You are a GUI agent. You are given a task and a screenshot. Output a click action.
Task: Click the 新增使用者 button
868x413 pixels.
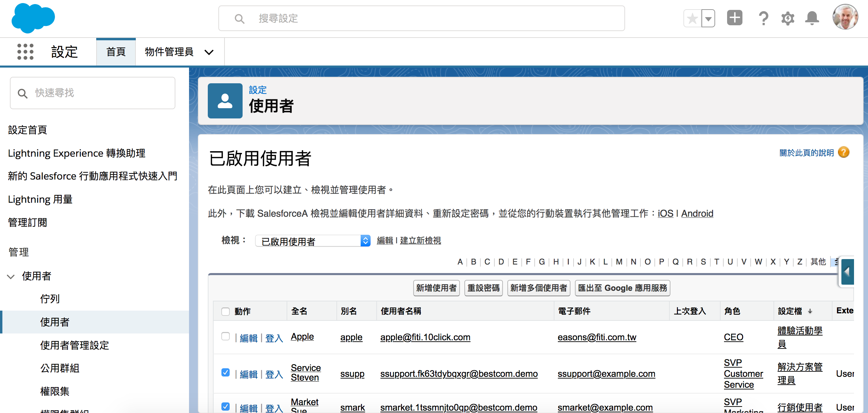click(x=436, y=288)
